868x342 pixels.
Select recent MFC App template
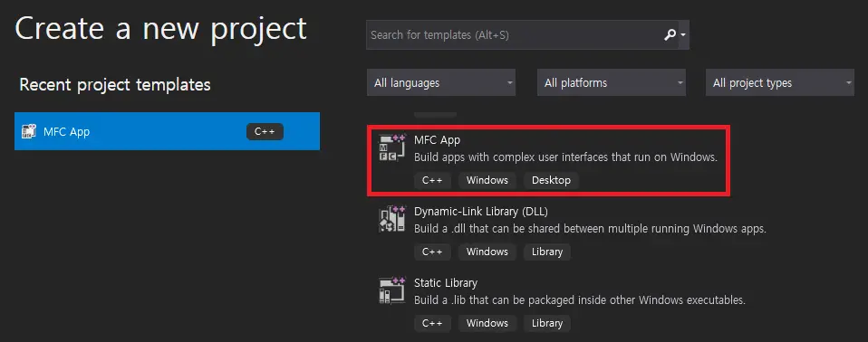coord(168,131)
